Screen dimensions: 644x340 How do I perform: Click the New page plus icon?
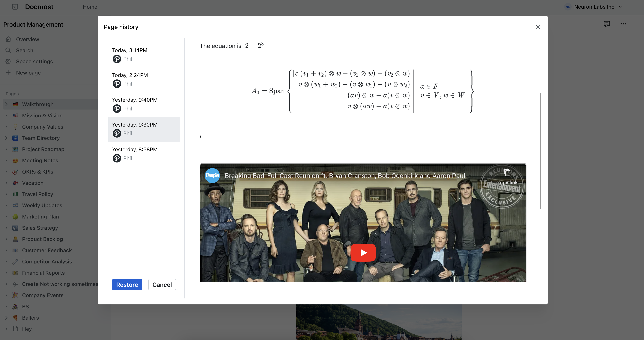pos(8,72)
